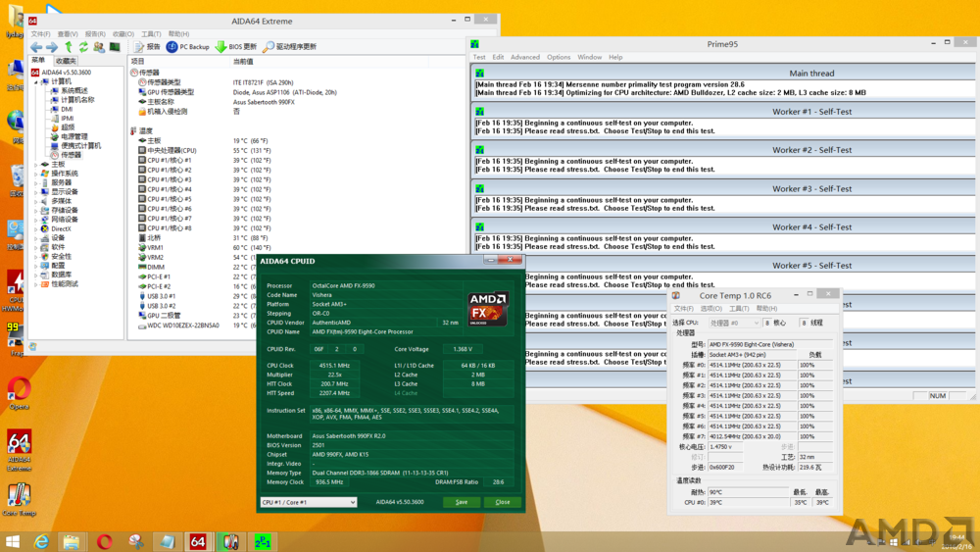Screen dimensions: 980x552
Task: Expand the 显示设备 tree node
Action: click(35, 192)
